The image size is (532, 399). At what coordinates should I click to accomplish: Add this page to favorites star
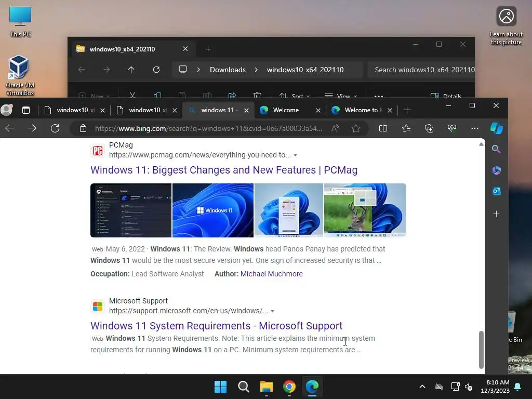point(355,128)
